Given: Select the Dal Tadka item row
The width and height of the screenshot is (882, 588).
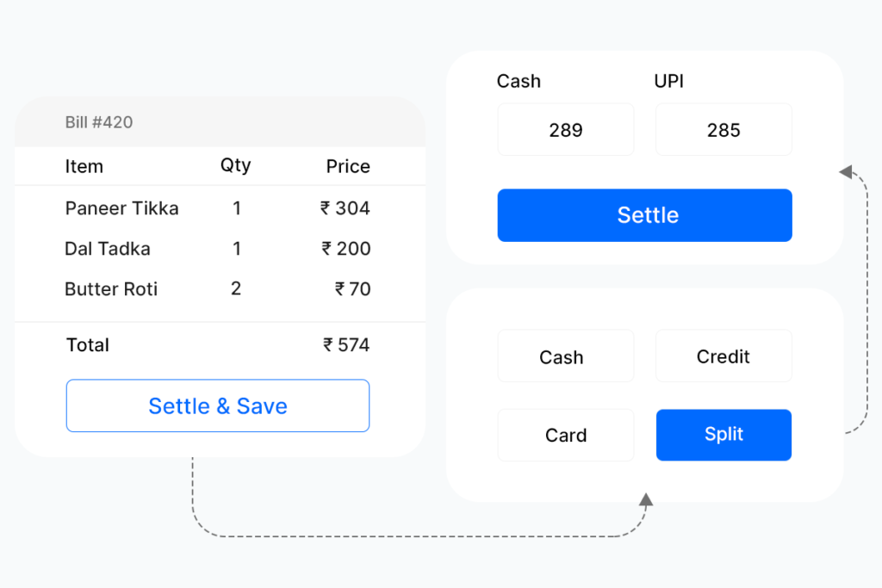Looking at the screenshot, I should pos(218,249).
